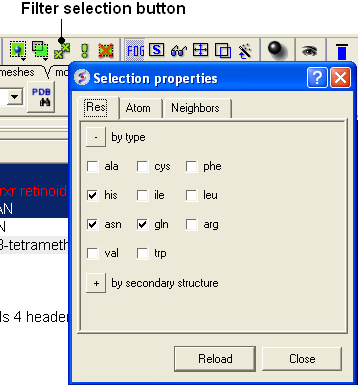Check the phe residue checkbox
This screenshot has height=386, width=360.
pos(191,166)
